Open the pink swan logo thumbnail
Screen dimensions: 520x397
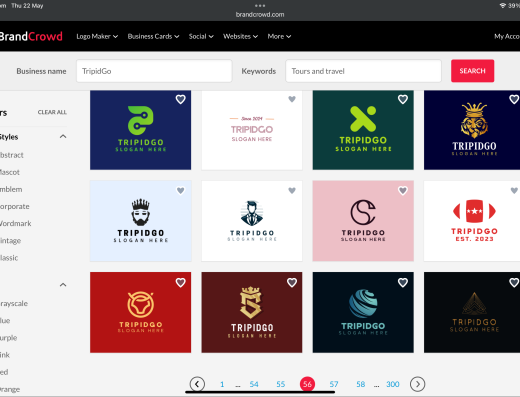coord(363,221)
